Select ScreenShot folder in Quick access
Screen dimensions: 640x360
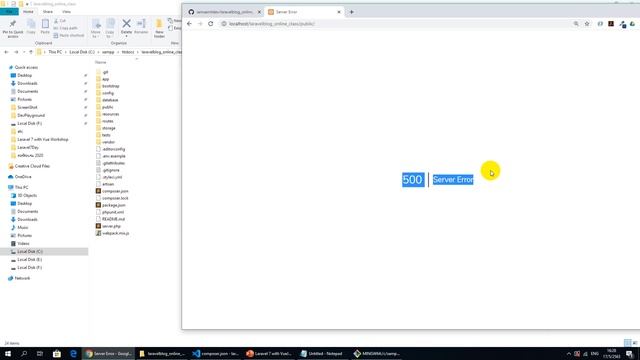pyautogui.click(x=27, y=107)
